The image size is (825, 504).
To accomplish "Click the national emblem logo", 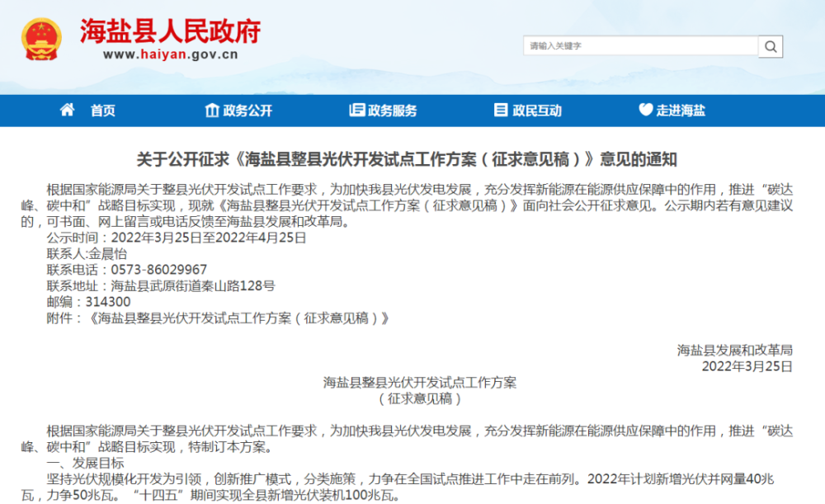I will pos(41,40).
